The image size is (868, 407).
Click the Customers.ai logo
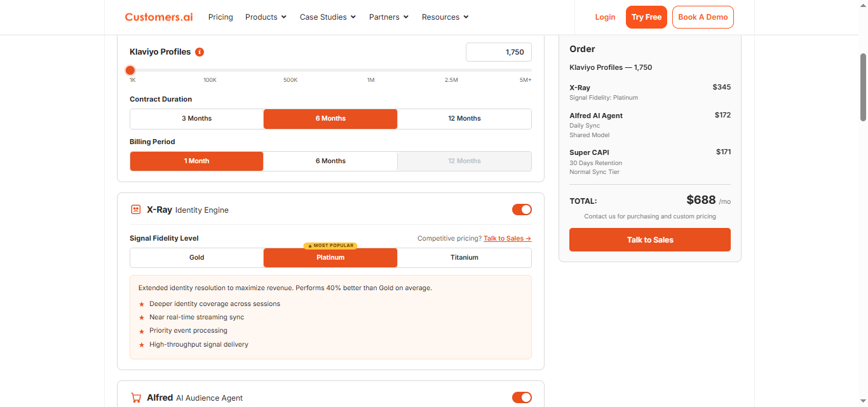tap(159, 17)
